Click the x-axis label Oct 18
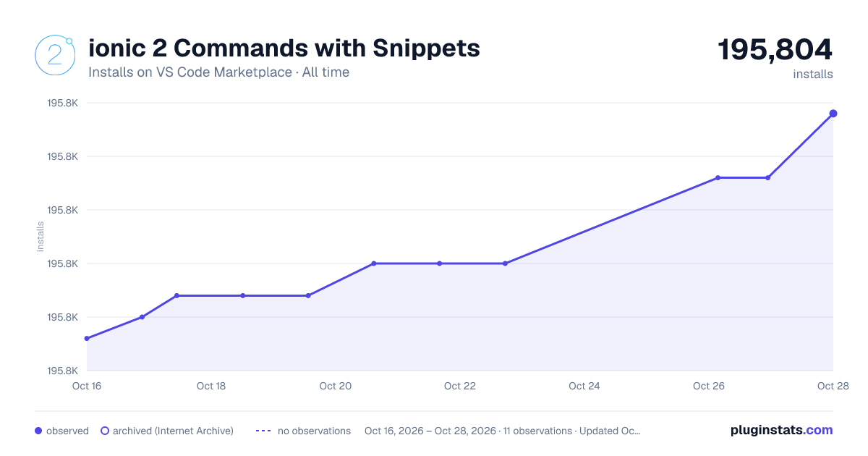 tap(211, 386)
